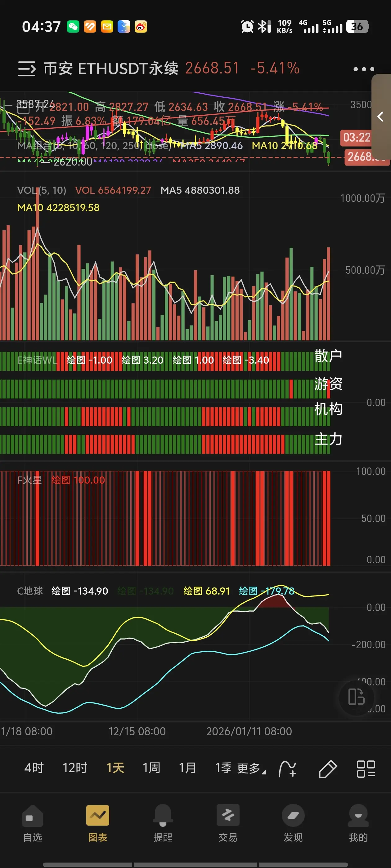Go to the 发现 discover tab
This screenshot has width=391, height=868.
point(293,823)
